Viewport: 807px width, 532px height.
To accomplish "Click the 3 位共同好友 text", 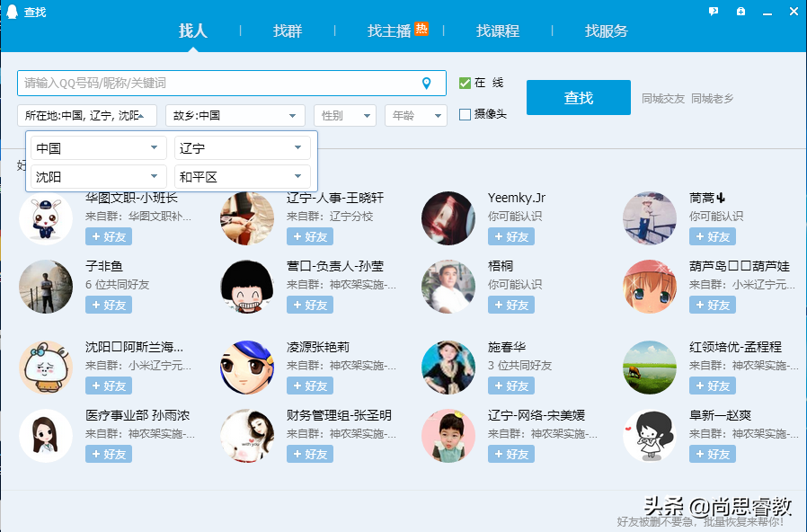I will coord(519,365).
